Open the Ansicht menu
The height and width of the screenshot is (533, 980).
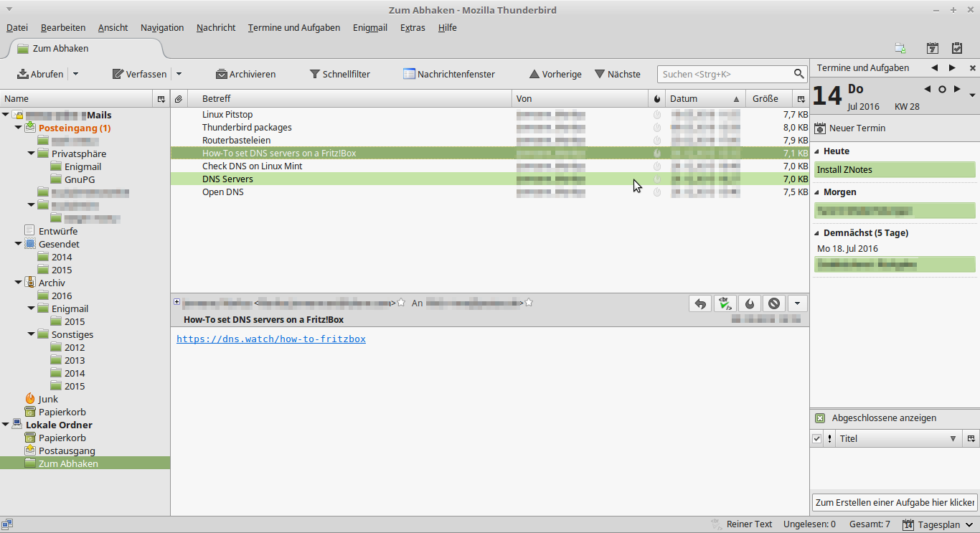coord(113,28)
